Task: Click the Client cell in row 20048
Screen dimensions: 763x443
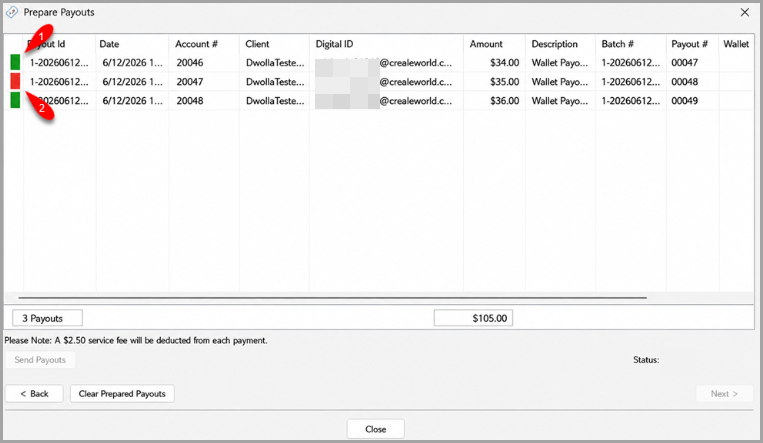Action: point(275,100)
